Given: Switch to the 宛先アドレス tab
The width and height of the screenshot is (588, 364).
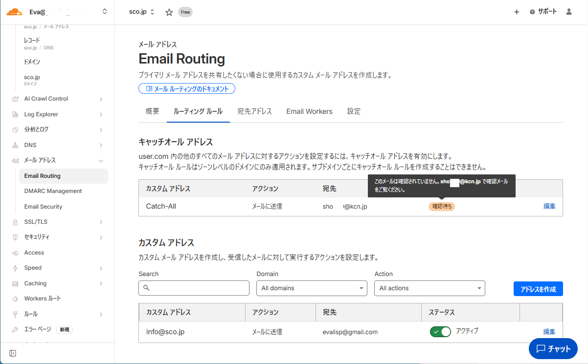Looking at the screenshot, I should click(x=254, y=111).
